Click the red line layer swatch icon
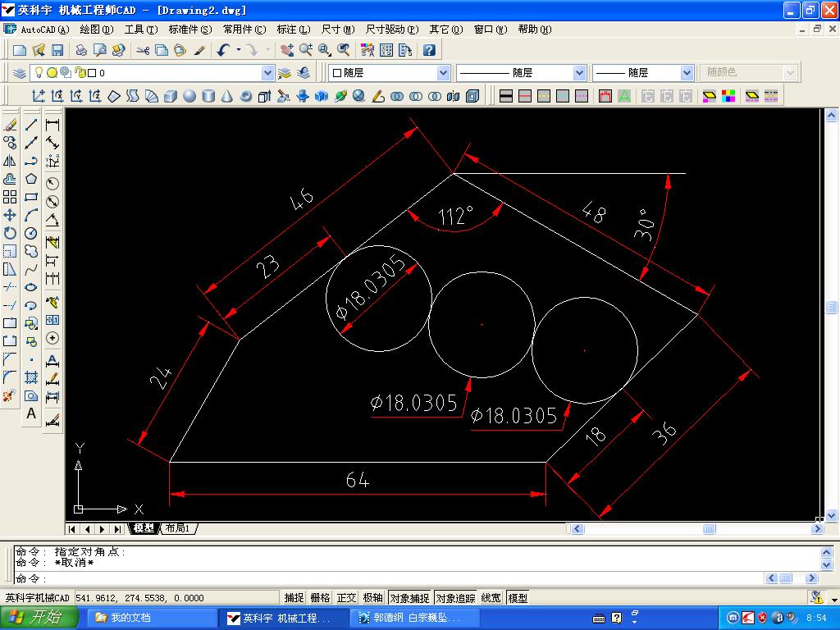 [x=525, y=96]
